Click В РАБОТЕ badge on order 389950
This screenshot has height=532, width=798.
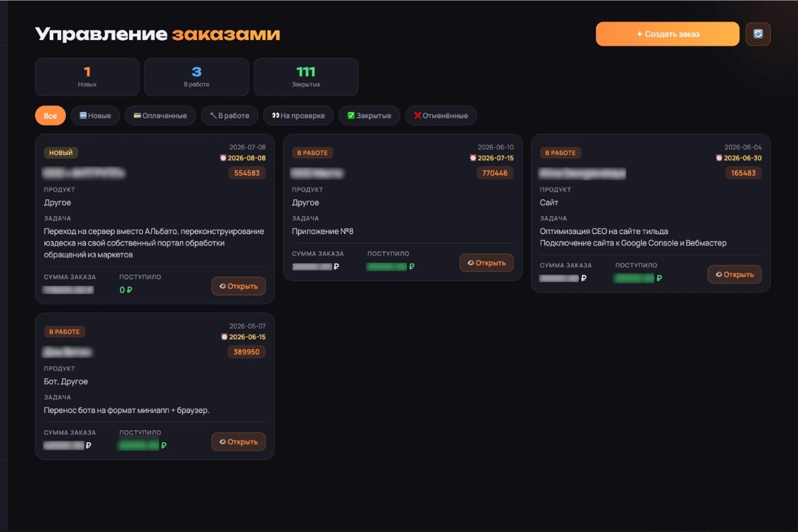65,332
